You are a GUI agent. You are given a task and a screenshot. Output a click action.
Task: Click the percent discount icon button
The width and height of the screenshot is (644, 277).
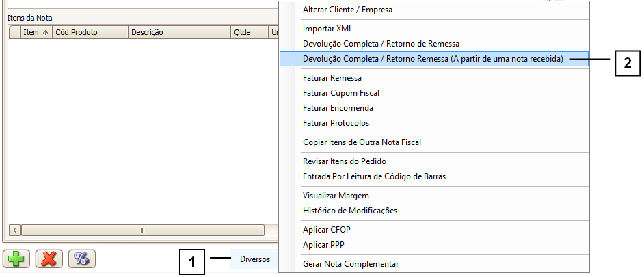coord(81,259)
